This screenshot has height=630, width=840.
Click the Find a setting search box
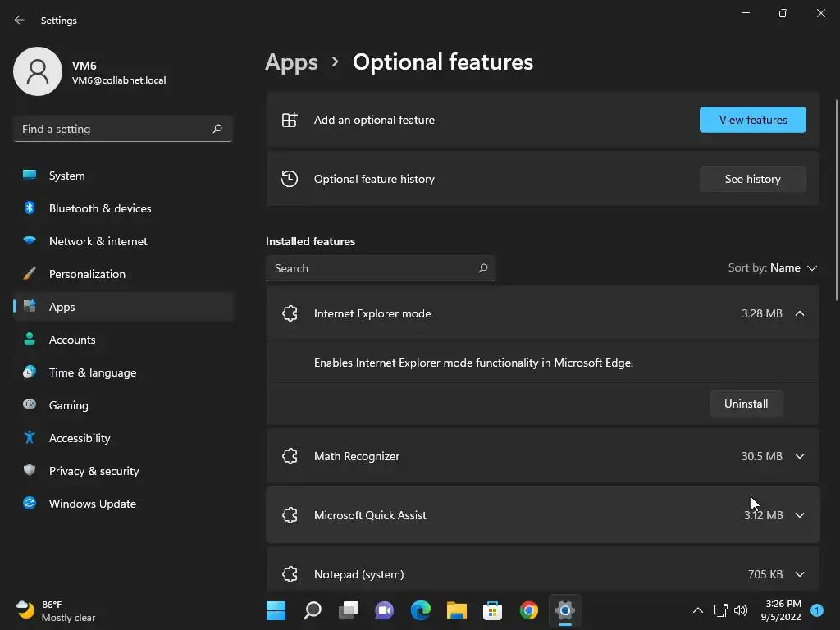115,129
